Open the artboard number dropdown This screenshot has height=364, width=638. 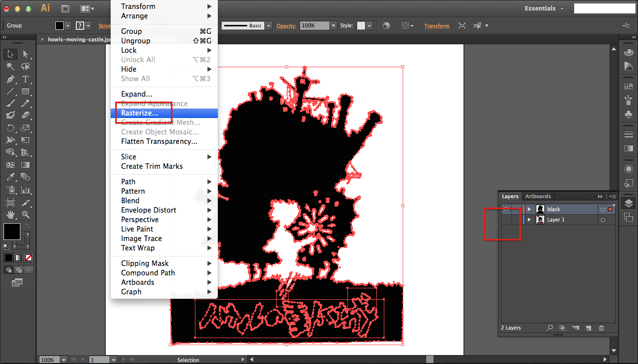pyautogui.click(x=114, y=360)
